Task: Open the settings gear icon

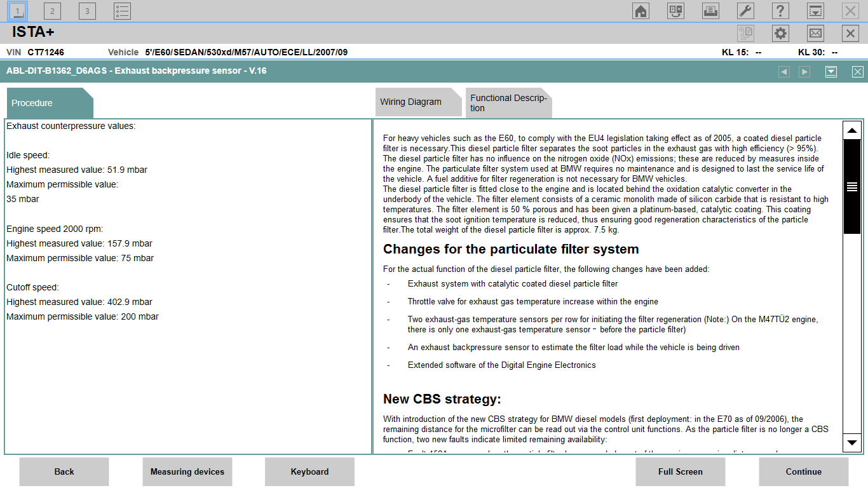Action: (780, 34)
